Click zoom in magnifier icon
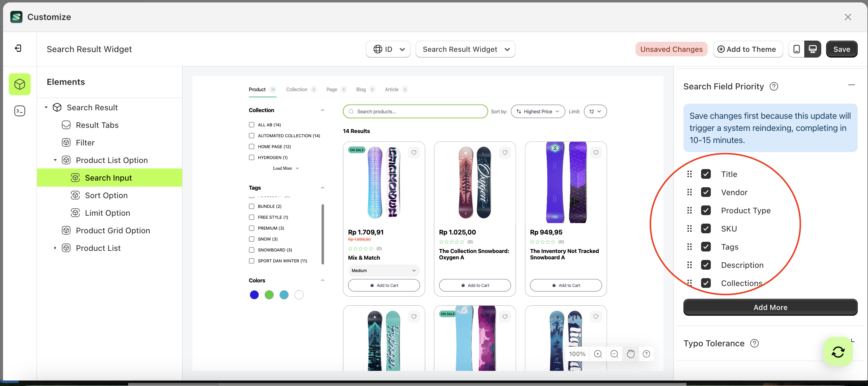 point(598,354)
